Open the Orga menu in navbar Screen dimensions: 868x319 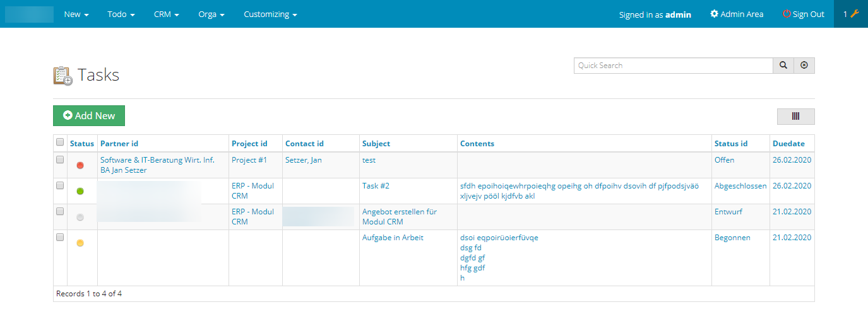pos(211,14)
